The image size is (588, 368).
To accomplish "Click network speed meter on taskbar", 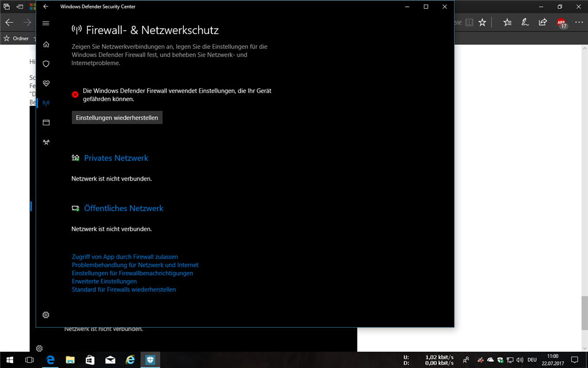I will tap(428, 360).
